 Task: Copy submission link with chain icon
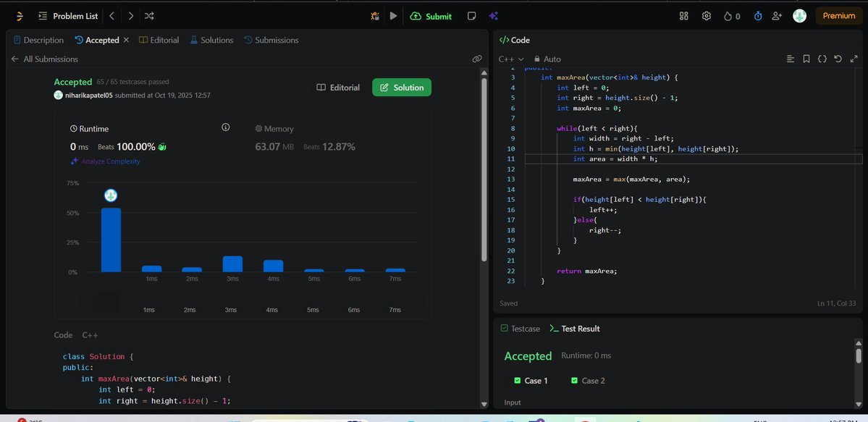tap(476, 59)
